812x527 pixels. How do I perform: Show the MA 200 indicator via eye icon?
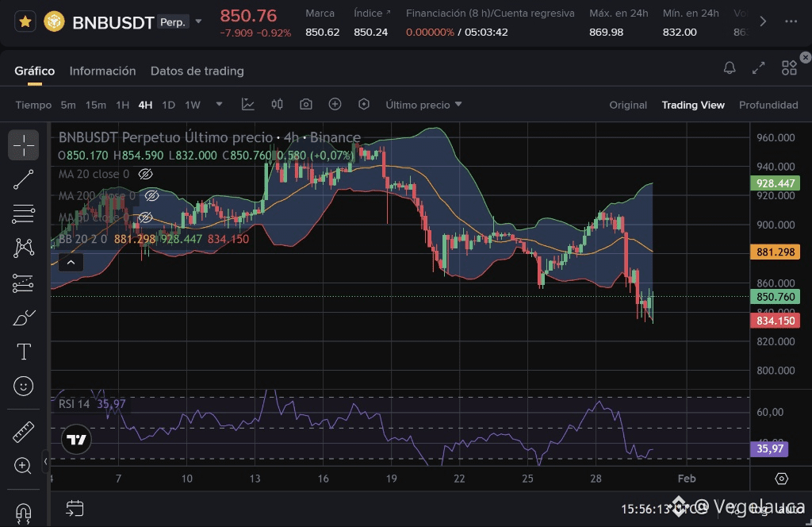[x=152, y=195]
